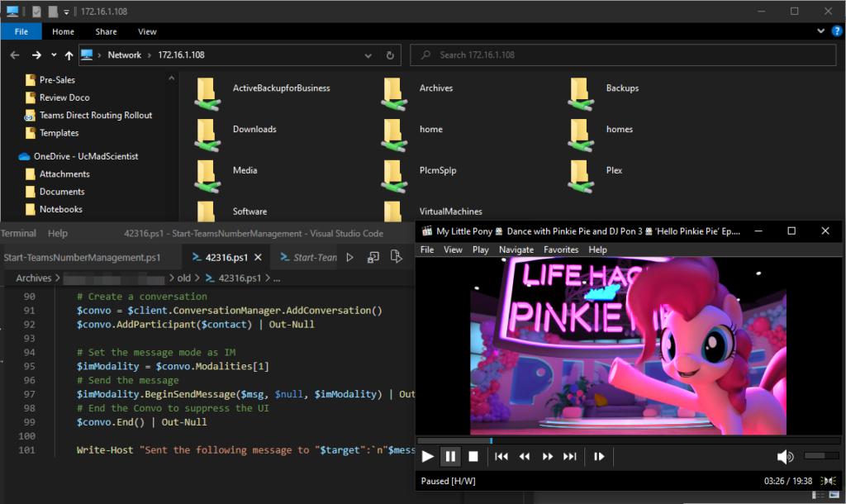This screenshot has width=846, height=504.
Task: Select the Media shared folder icon
Action: point(207,177)
